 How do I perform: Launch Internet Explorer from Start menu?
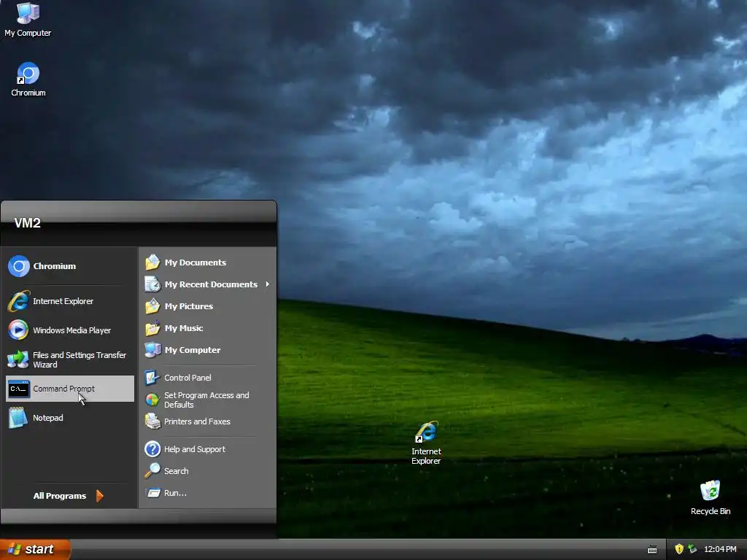[69, 301]
